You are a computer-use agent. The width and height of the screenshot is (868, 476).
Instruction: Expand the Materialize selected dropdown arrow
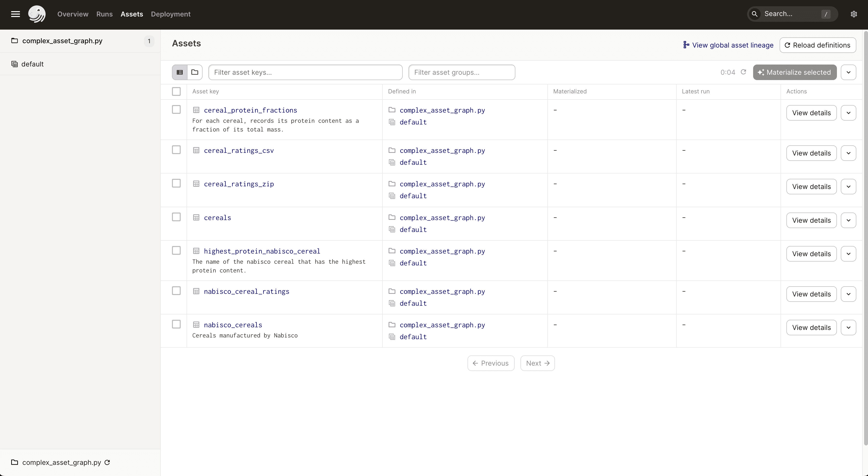point(848,72)
